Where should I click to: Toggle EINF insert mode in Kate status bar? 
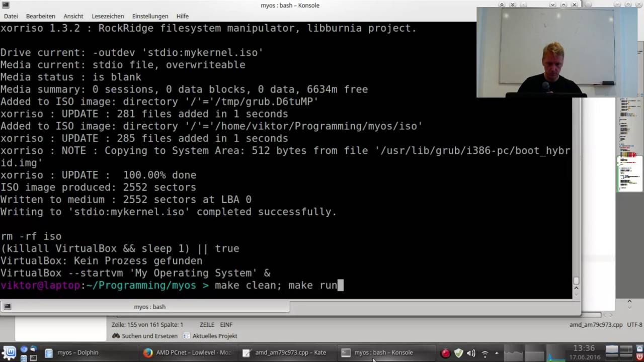point(226,325)
